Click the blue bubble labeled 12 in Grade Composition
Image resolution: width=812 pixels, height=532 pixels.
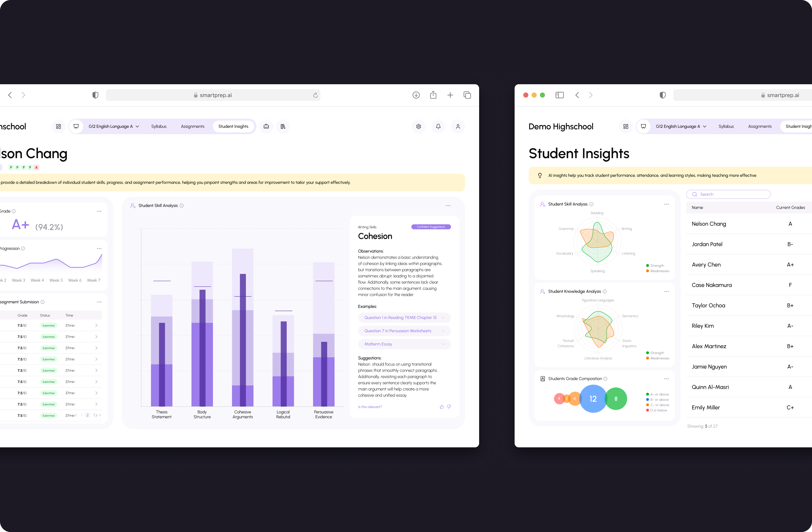[593, 399]
